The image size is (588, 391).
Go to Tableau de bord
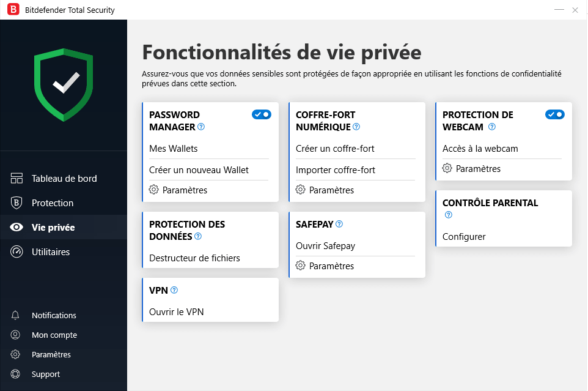click(64, 179)
